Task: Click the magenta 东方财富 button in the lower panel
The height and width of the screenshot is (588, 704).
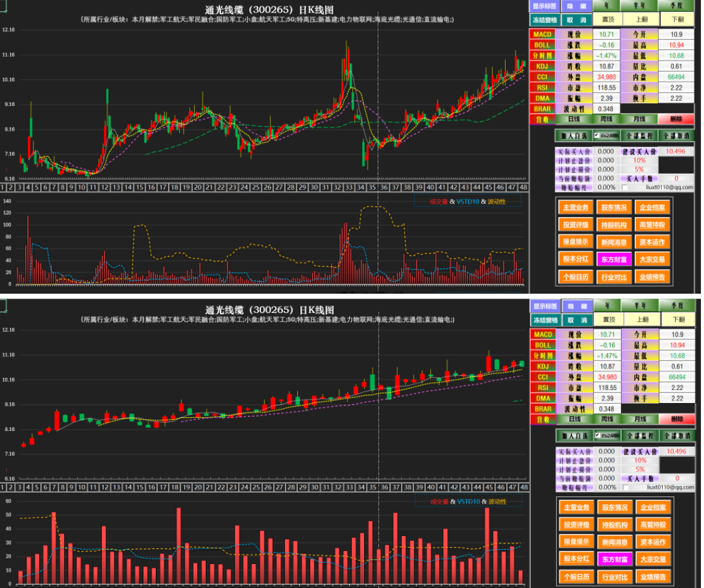Action: coord(614,560)
